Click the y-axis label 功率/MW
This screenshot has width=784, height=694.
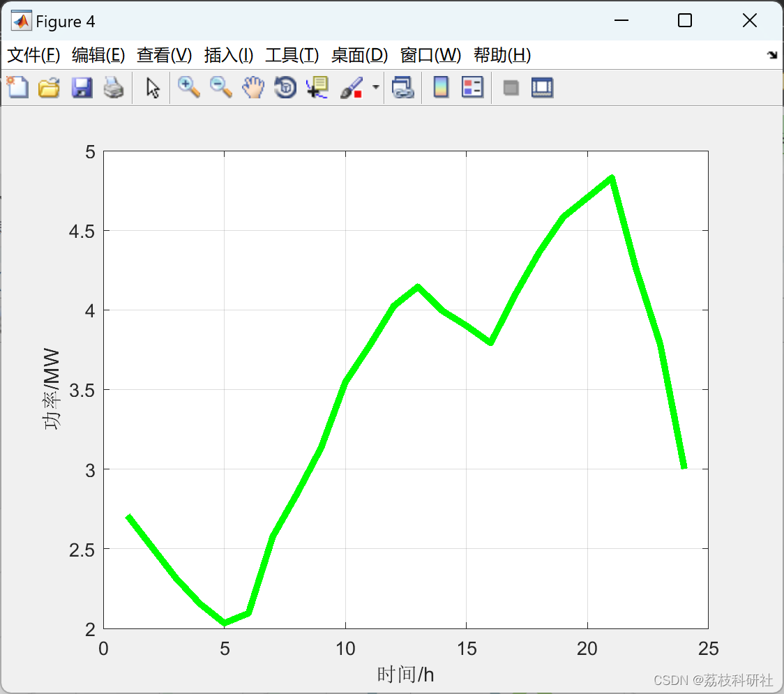pyautogui.click(x=52, y=389)
